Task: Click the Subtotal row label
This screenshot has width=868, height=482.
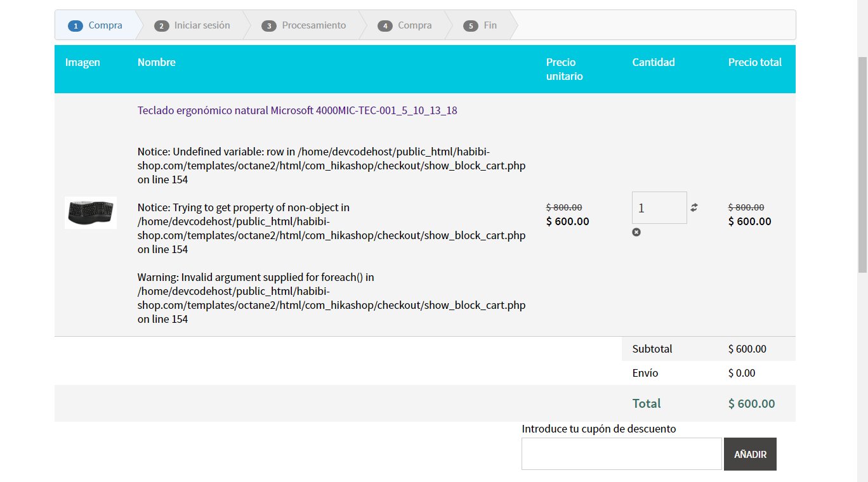Action: pyautogui.click(x=652, y=349)
